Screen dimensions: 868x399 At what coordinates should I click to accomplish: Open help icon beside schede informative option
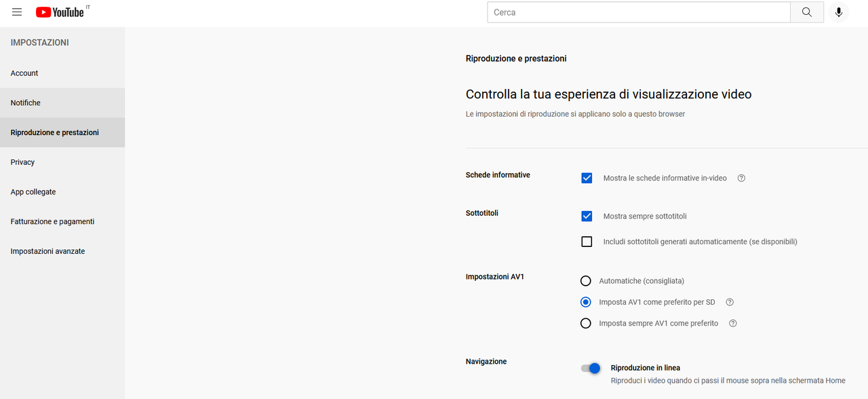pos(741,178)
